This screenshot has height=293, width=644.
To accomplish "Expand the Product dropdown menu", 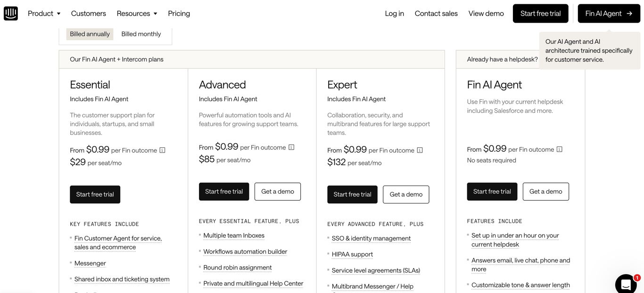I will (x=44, y=14).
